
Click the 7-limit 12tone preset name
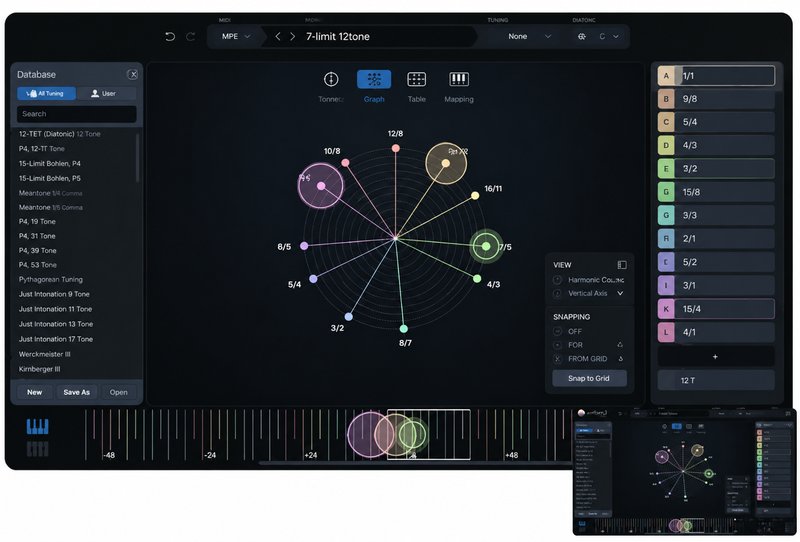pos(338,36)
